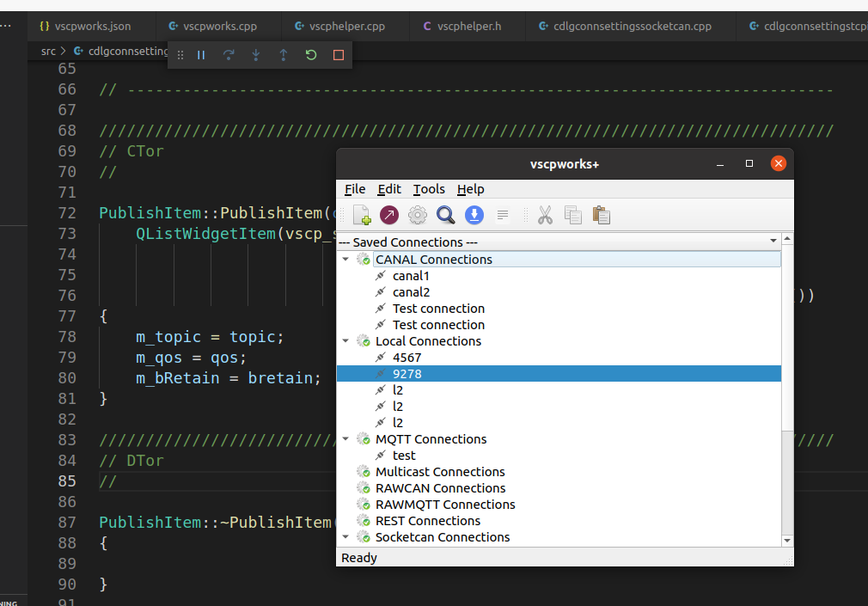
Task: Click the RAWCAN Connections gear icon
Action: pos(364,488)
